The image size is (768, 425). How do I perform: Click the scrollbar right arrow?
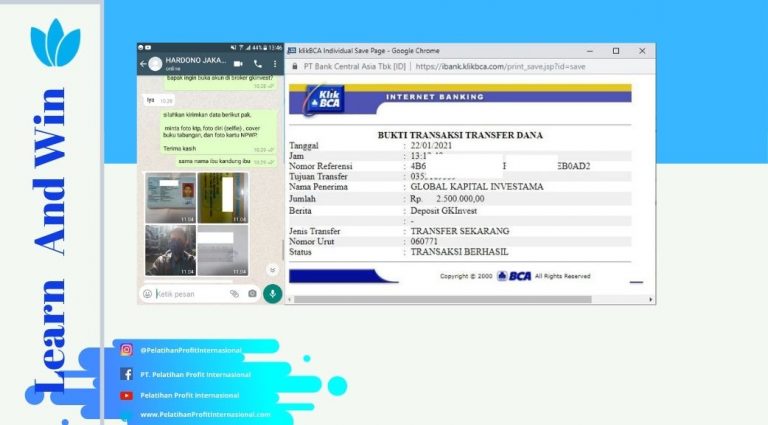tap(650, 299)
